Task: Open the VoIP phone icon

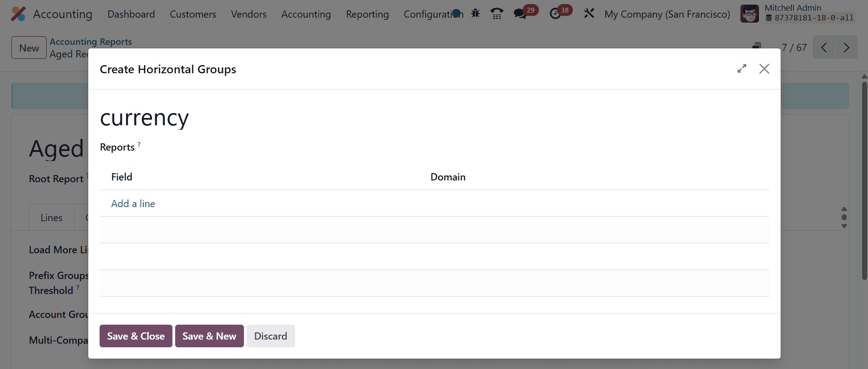Action: [x=497, y=14]
